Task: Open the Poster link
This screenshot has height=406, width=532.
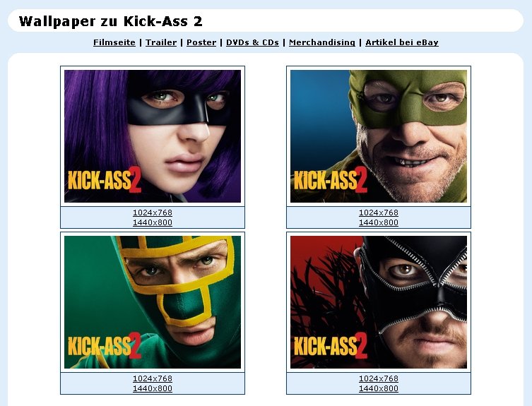Action: point(201,42)
